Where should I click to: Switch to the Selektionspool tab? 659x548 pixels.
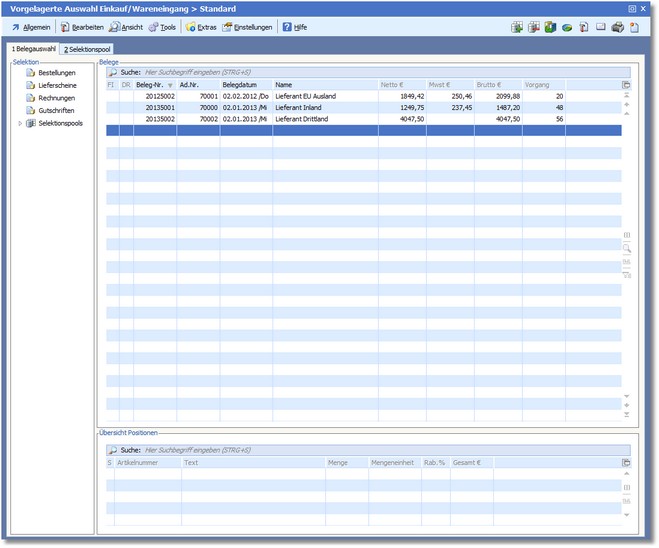pyautogui.click(x=87, y=49)
